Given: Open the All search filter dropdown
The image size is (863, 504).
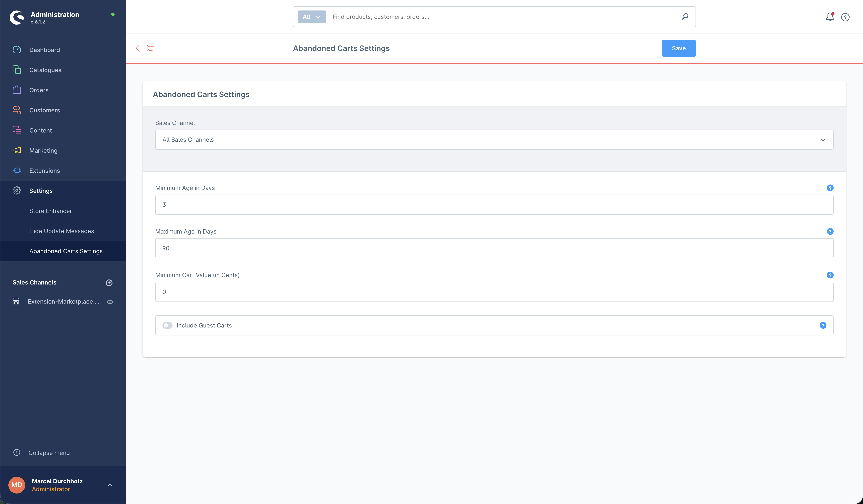Looking at the screenshot, I should [312, 17].
